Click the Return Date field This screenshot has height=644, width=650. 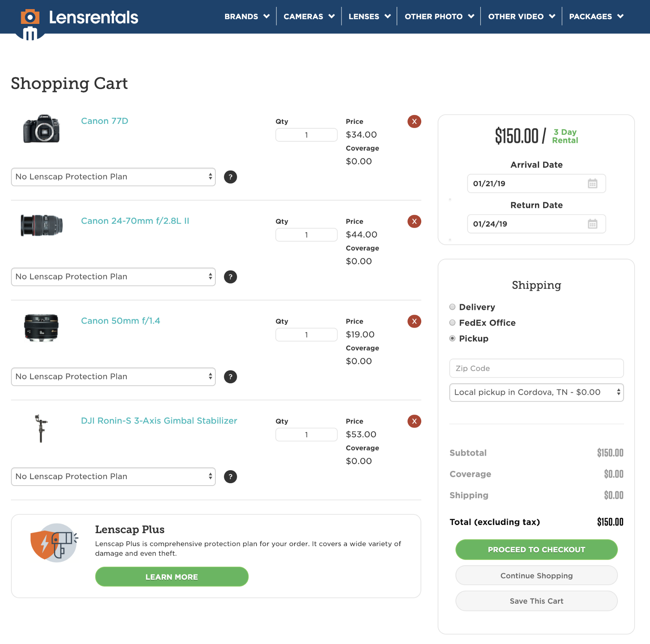tap(537, 224)
